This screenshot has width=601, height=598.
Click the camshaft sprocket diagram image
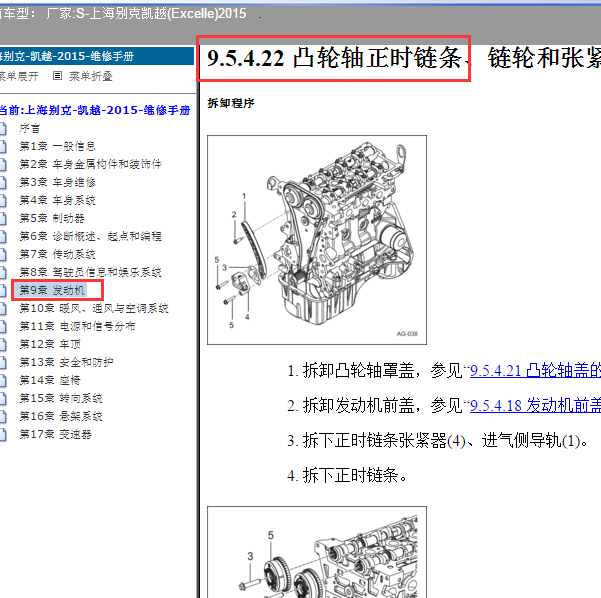pyautogui.click(x=317, y=552)
